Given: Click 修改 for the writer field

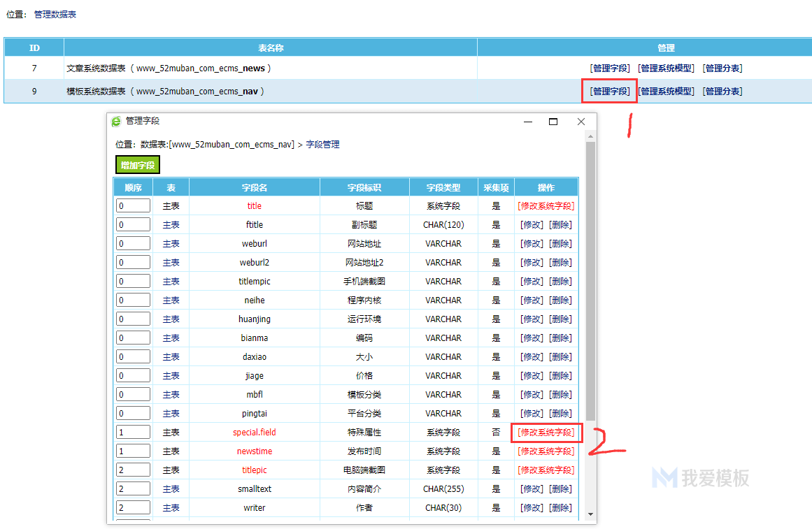Looking at the screenshot, I should click(532, 508).
